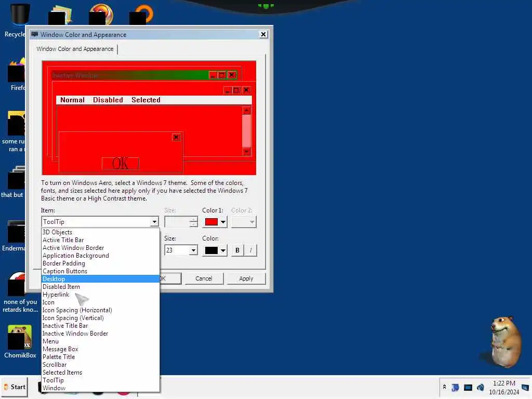Choose Window list entry
Viewport: 532px width, 399px height.
tap(100, 389)
